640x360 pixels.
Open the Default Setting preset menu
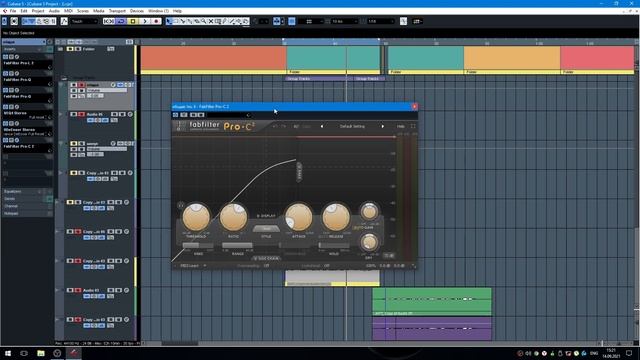(352, 127)
